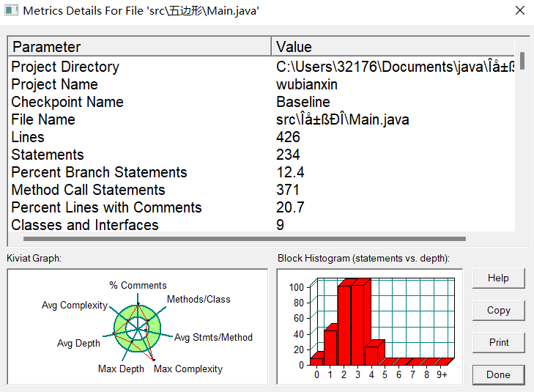Click the Avg Depth label
The image size is (534, 392).
point(78,344)
